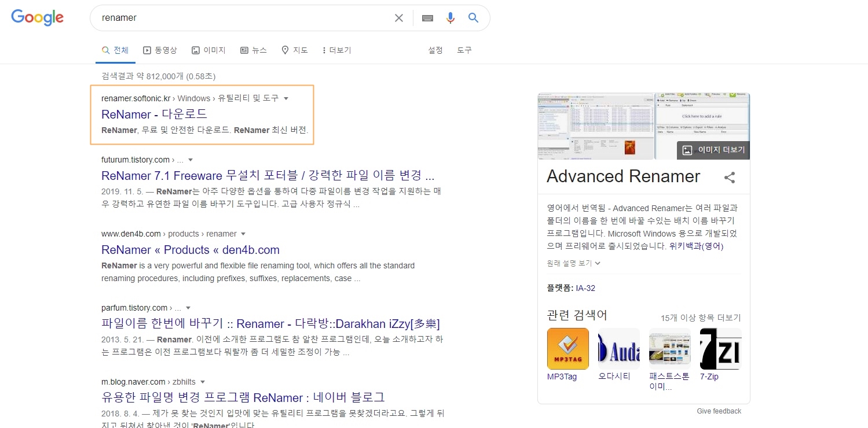Open the 7-Zip related search thumbnail
The width and height of the screenshot is (868, 428).
pyautogui.click(x=721, y=349)
